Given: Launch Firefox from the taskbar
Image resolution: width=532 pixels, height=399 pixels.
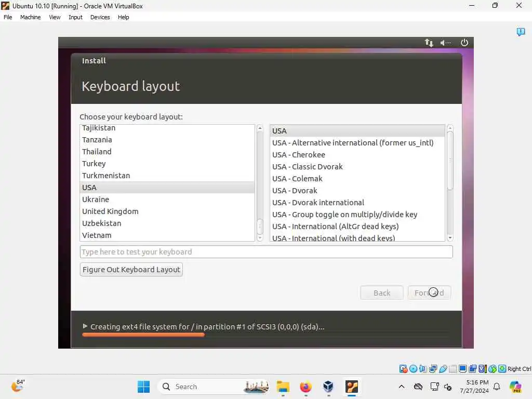Looking at the screenshot, I should tap(305, 387).
